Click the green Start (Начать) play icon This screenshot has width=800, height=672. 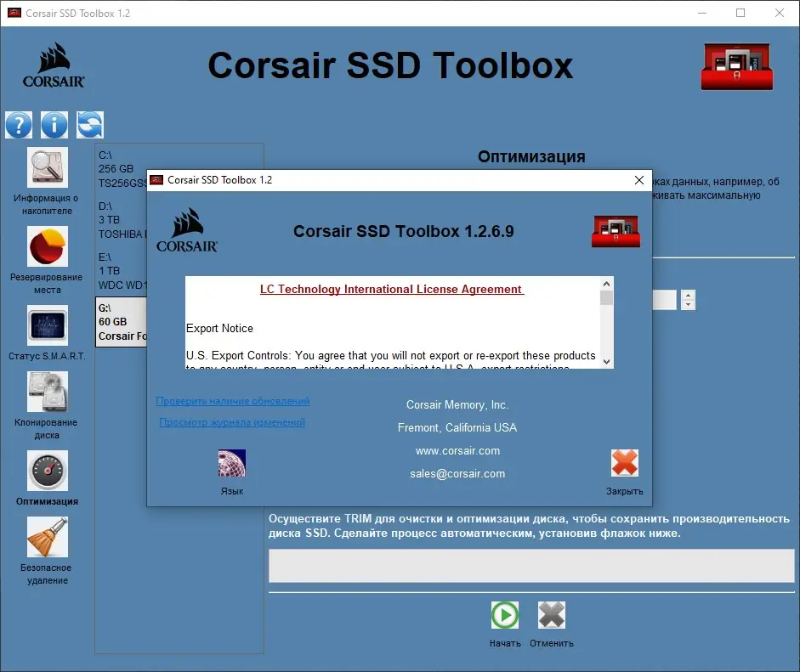point(505,615)
